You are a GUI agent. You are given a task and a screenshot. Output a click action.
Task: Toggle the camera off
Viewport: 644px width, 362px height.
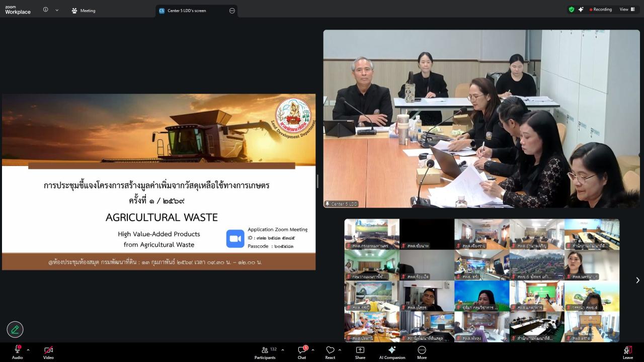click(x=48, y=350)
